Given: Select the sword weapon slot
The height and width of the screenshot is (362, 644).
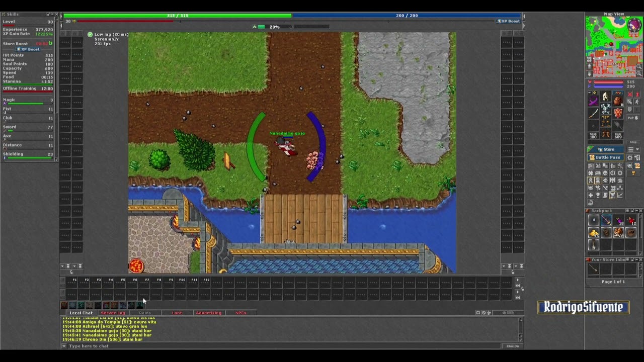Looking at the screenshot, I should point(594,113).
